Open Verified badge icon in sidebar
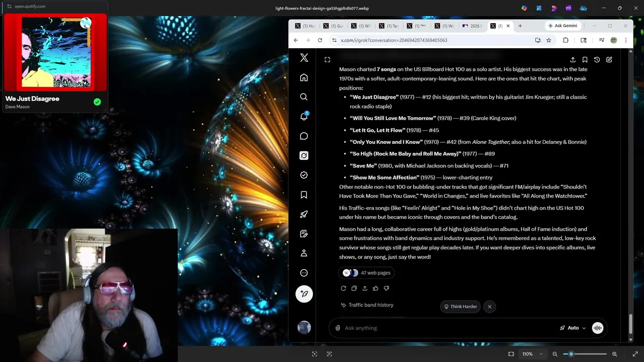Viewport: 644px width, 362px height. [304, 175]
